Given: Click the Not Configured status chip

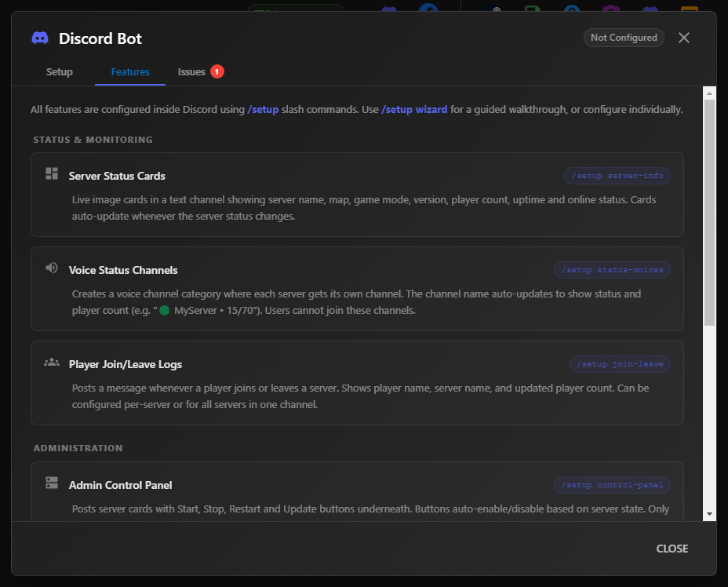Looking at the screenshot, I should click(624, 38).
